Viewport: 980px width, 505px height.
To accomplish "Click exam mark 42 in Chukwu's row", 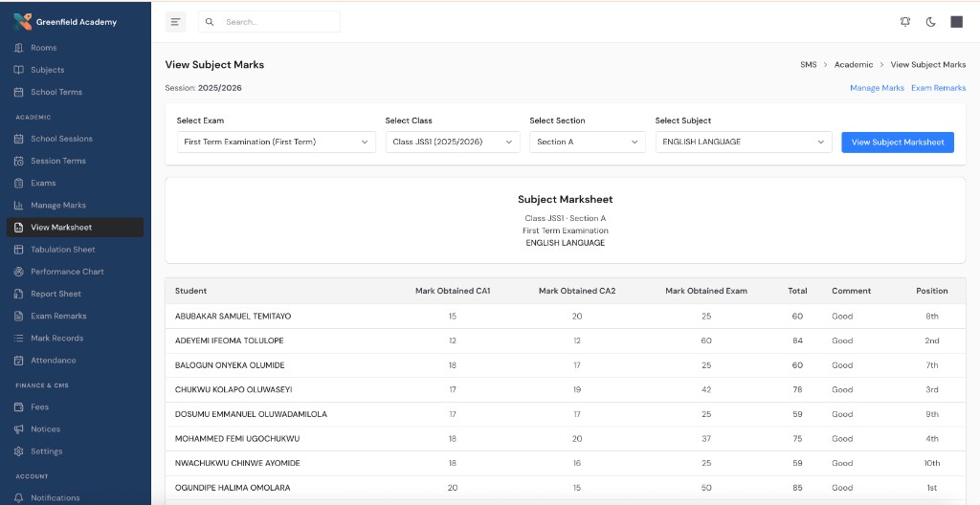I will tap(706, 389).
